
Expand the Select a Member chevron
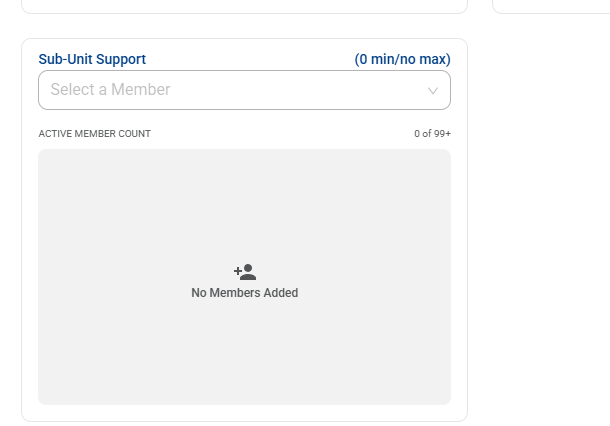(433, 90)
